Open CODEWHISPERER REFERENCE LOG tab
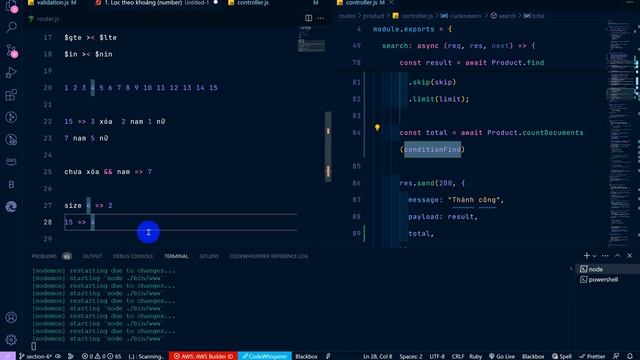640x360 pixels. 269,256
